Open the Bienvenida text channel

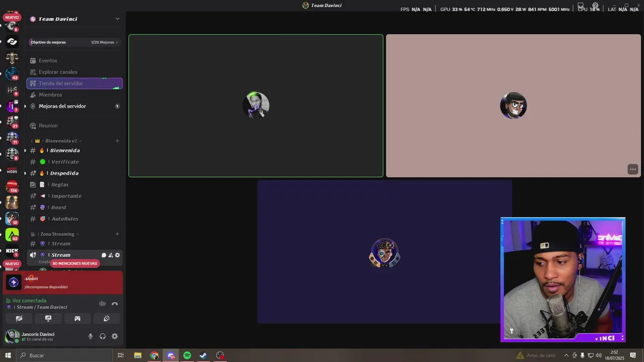74,150
